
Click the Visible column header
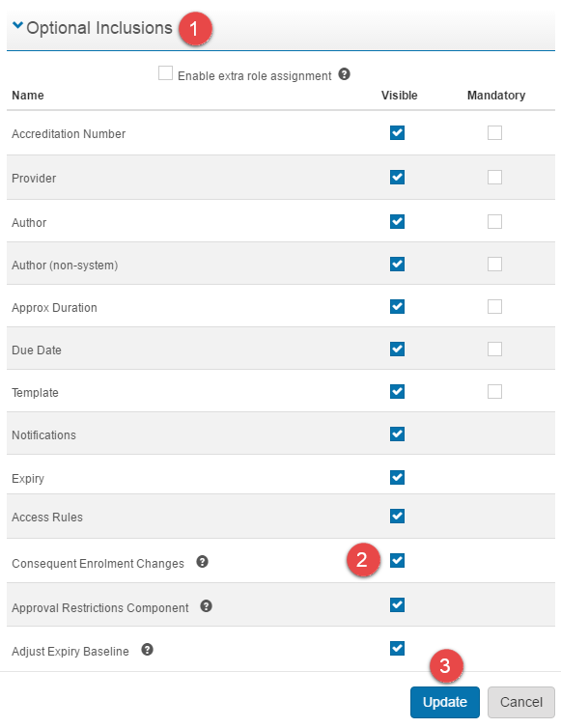400,96
